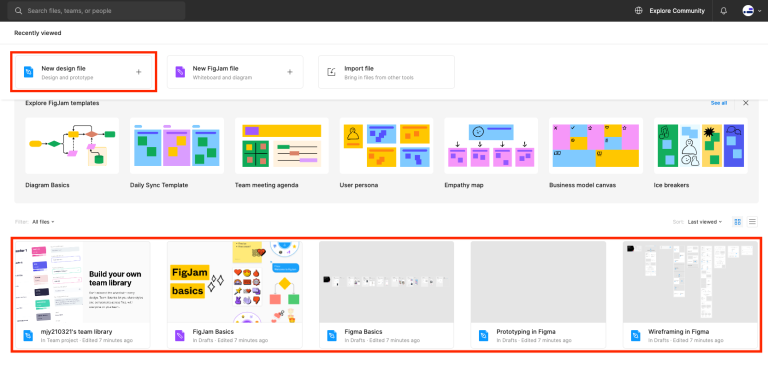Click the search files, teams, or people field

coord(96,11)
